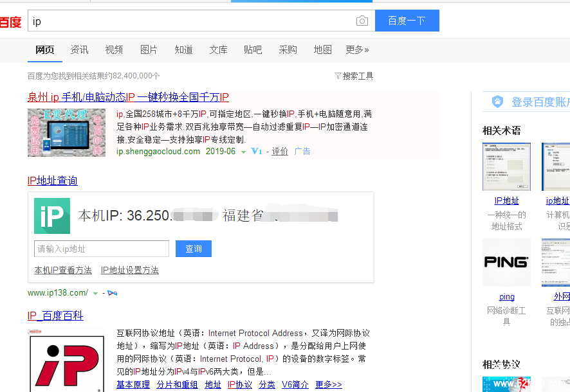Open the ping related term link
The height and width of the screenshot is (392, 570).
tap(506, 296)
